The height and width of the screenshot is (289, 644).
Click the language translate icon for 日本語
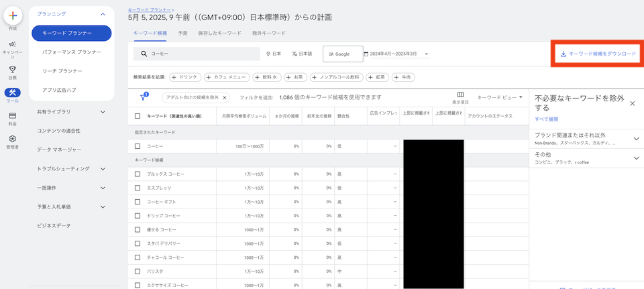coord(294,54)
